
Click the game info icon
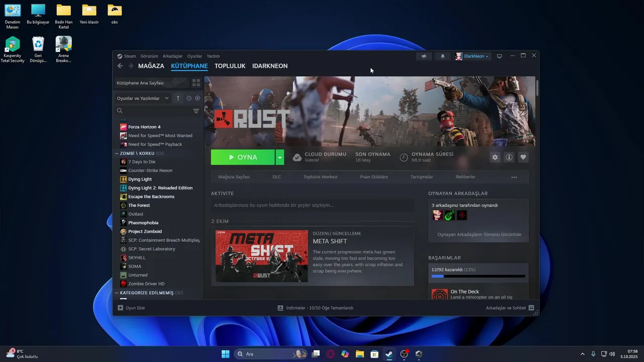point(509,157)
